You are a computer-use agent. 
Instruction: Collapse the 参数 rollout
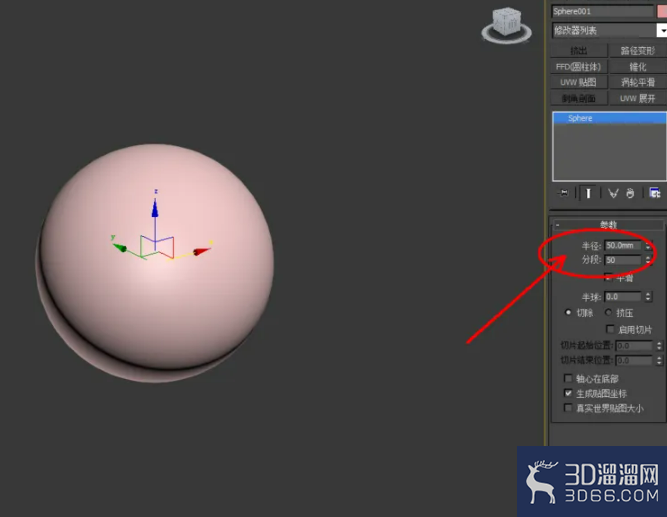608,225
